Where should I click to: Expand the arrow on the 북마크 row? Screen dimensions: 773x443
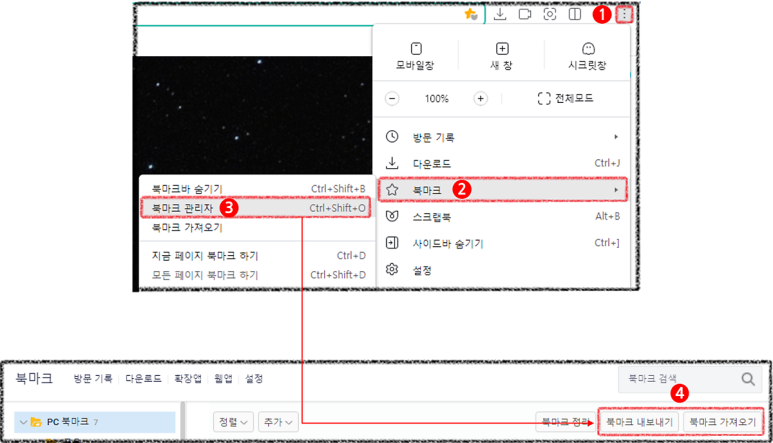tap(616, 190)
